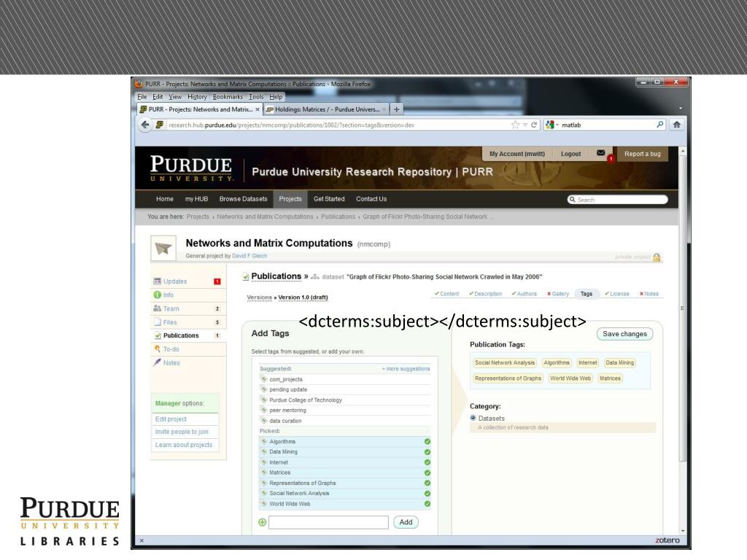Click the Firefox back arrow button
747x560 pixels.
pyautogui.click(x=145, y=125)
